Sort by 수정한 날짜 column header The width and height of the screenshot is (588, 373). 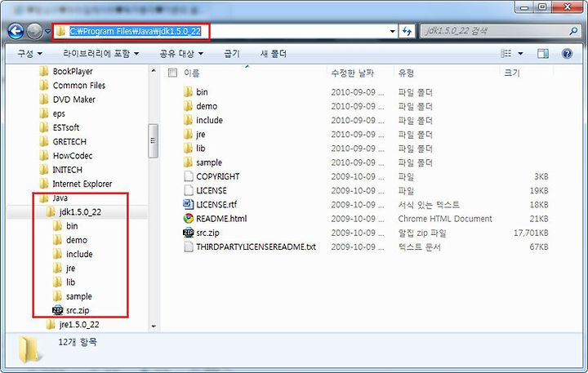point(353,73)
